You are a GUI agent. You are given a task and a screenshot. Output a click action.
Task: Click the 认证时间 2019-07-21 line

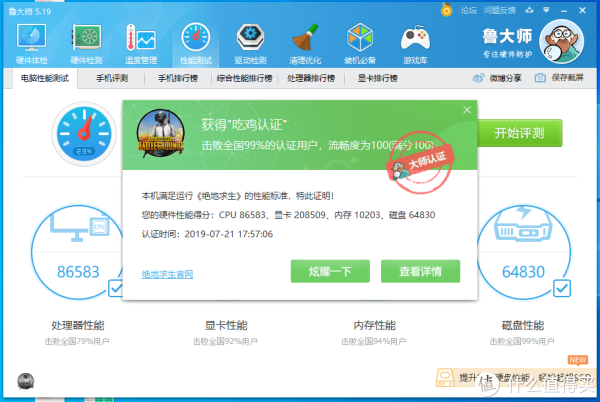(x=207, y=234)
